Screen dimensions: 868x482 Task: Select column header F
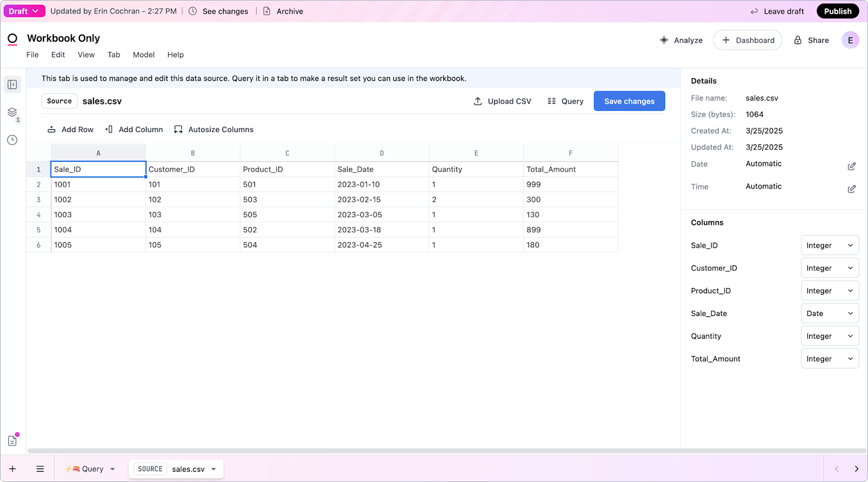(x=571, y=153)
